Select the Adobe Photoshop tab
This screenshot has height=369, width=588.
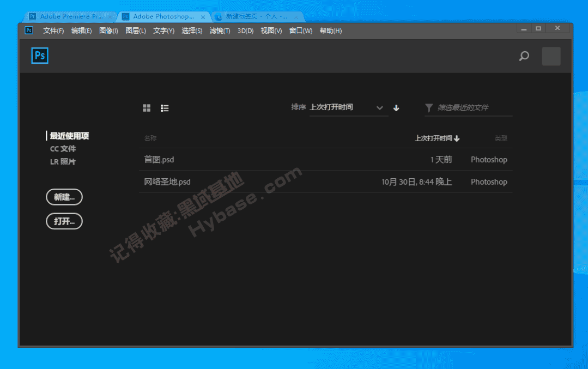163,16
